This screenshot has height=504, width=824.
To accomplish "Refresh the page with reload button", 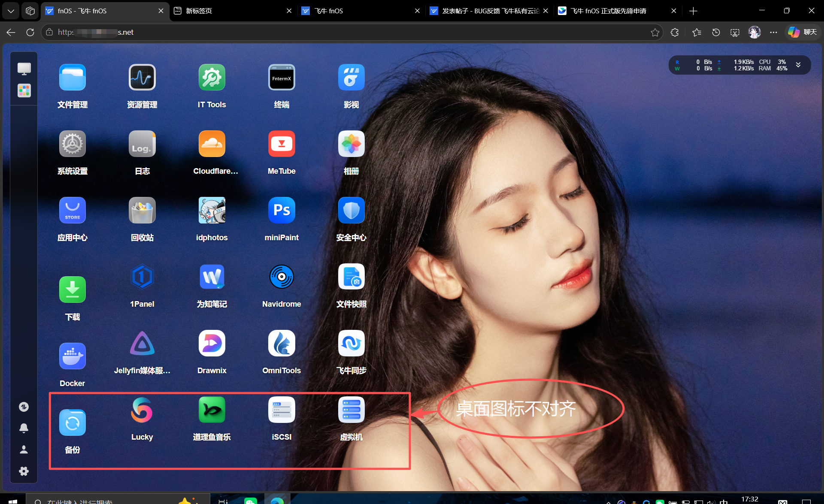I will click(x=30, y=32).
